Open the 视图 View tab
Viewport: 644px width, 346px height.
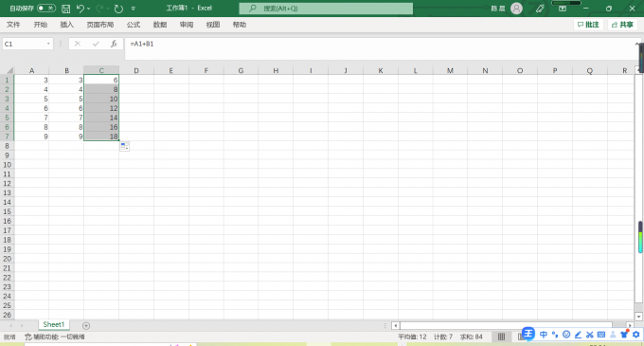pyautogui.click(x=213, y=25)
